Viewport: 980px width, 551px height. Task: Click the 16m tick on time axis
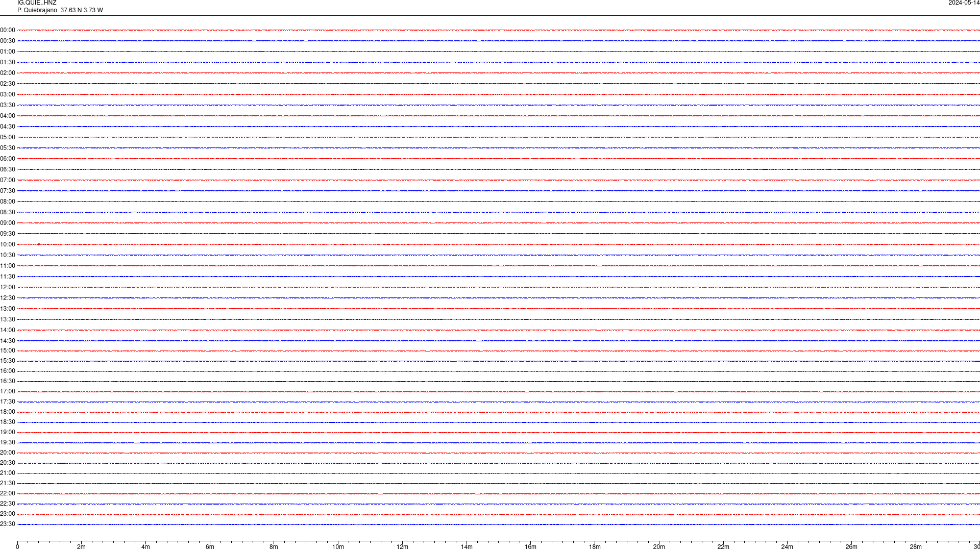(531, 547)
